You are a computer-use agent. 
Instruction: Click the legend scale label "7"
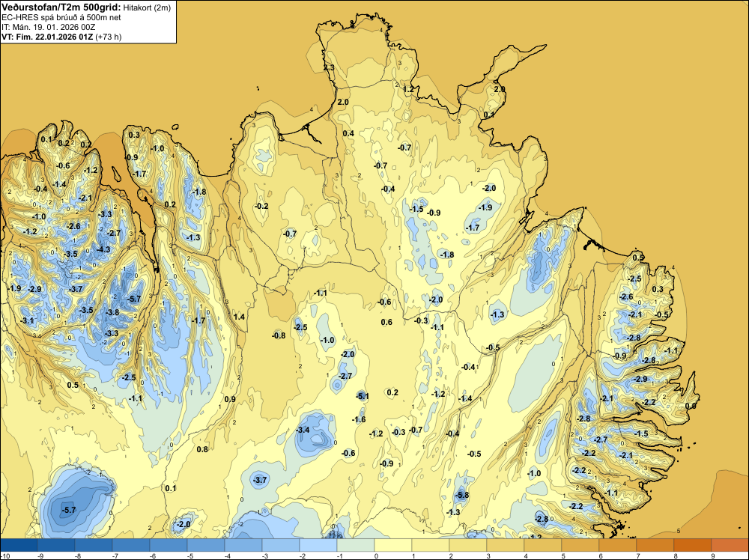[638, 556]
